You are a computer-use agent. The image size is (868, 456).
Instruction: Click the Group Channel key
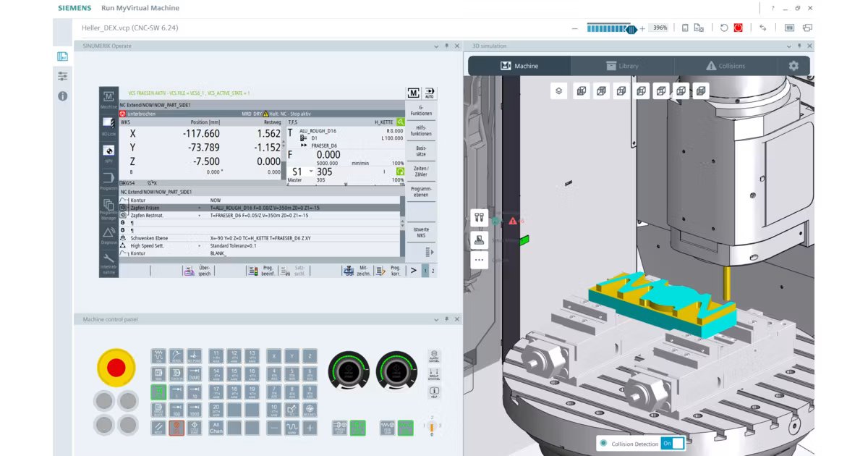pos(433,374)
